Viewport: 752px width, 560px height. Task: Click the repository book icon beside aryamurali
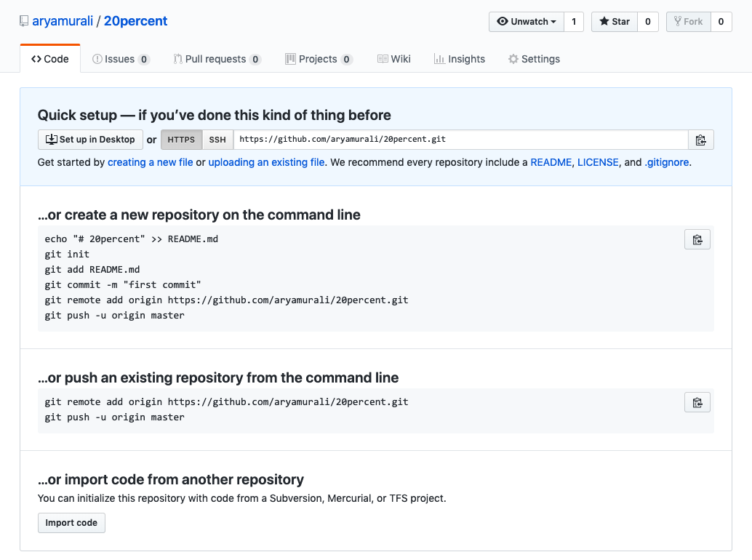point(25,21)
